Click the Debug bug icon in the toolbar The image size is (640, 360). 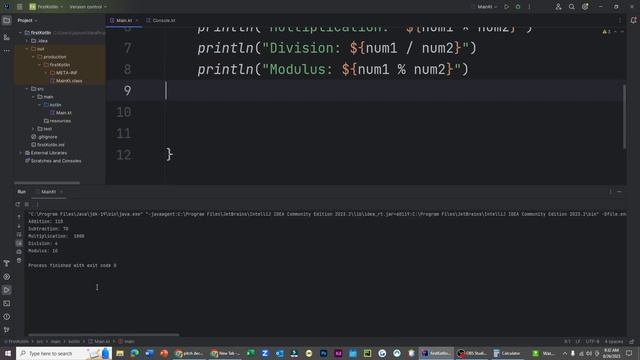point(518,7)
